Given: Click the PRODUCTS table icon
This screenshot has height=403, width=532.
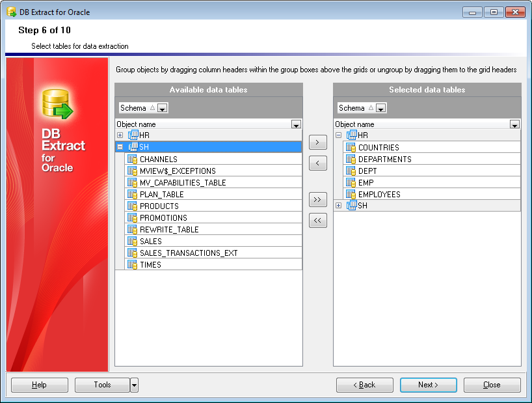Looking at the screenshot, I should coord(132,206).
